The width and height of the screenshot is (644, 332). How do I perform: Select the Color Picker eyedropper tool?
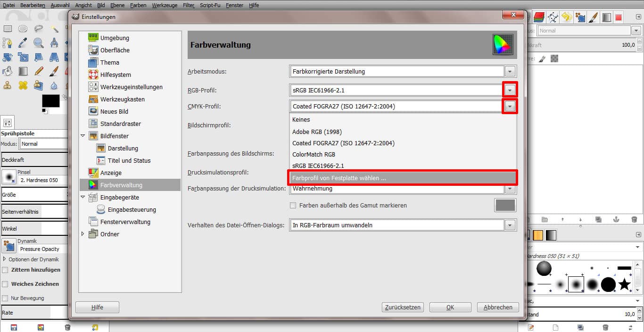(23, 43)
